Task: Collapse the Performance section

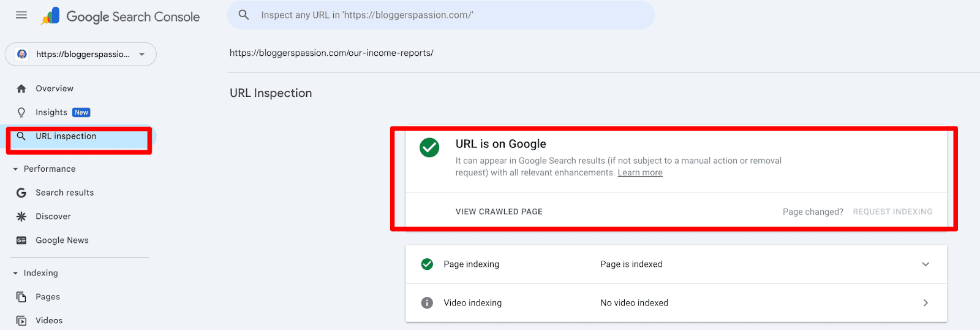Action: 15,169
